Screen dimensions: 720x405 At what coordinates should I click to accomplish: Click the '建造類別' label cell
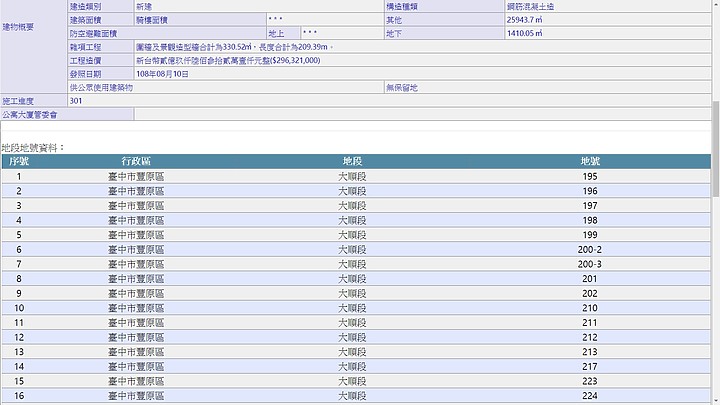101,6
